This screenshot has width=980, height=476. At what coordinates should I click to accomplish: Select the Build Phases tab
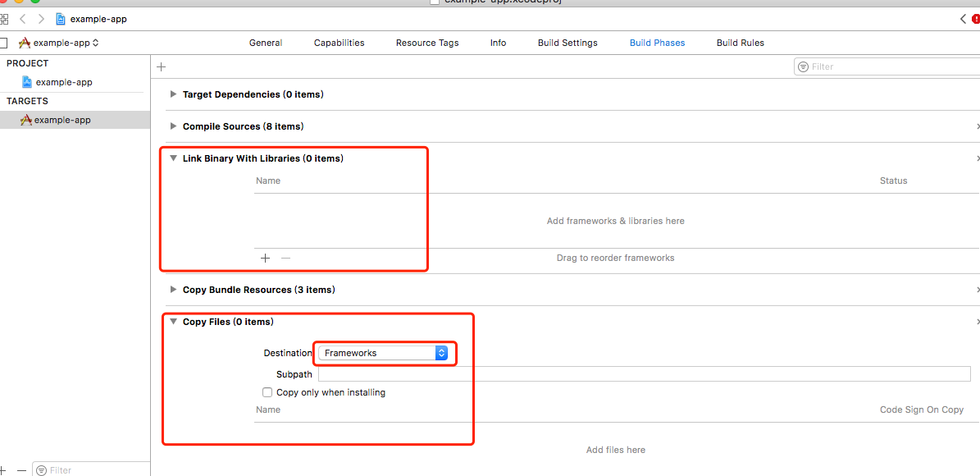(x=657, y=43)
